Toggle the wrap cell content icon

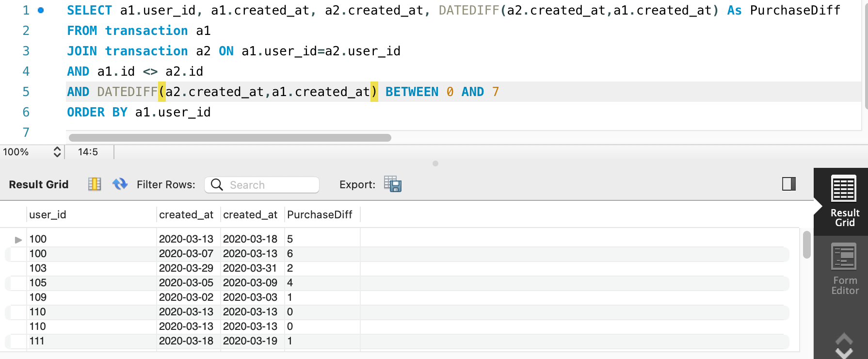pos(94,184)
